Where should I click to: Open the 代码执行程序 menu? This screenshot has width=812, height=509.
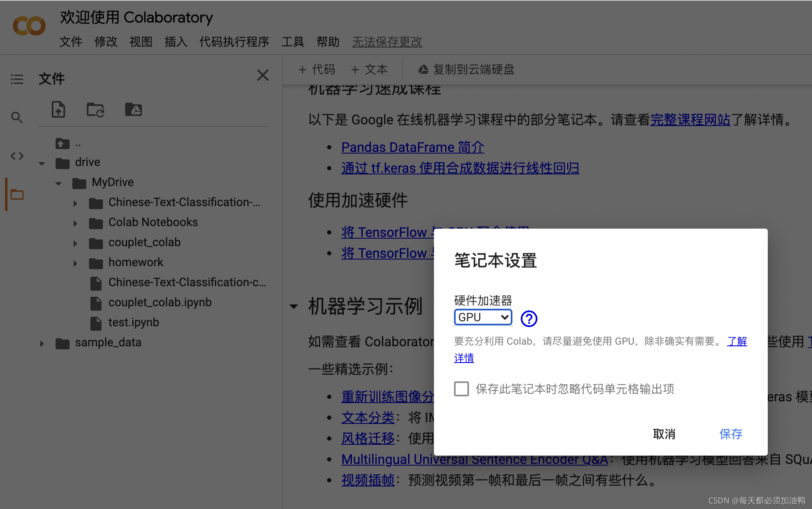coord(235,42)
